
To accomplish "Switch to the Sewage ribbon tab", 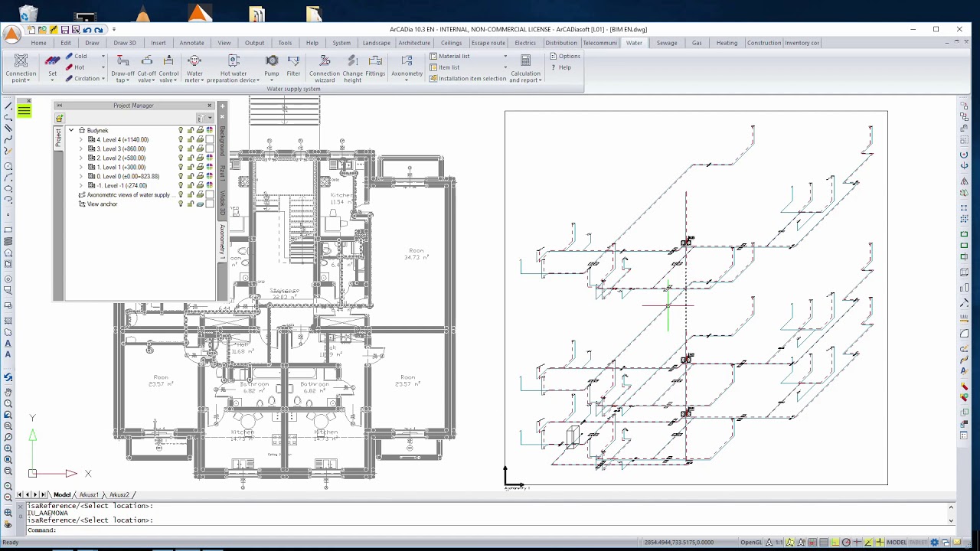I will click(667, 43).
